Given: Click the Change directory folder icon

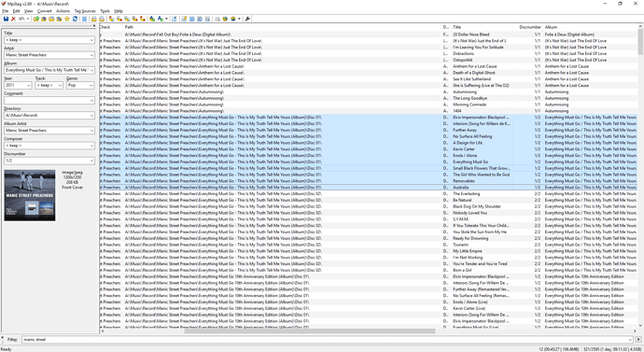Looking at the screenshot, I should coord(36,19).
